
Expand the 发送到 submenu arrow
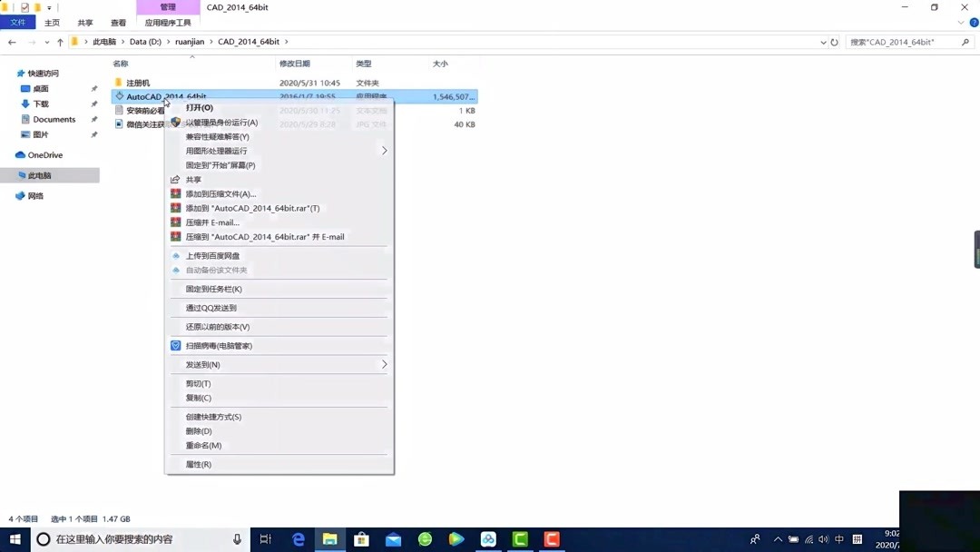point(383,364)
